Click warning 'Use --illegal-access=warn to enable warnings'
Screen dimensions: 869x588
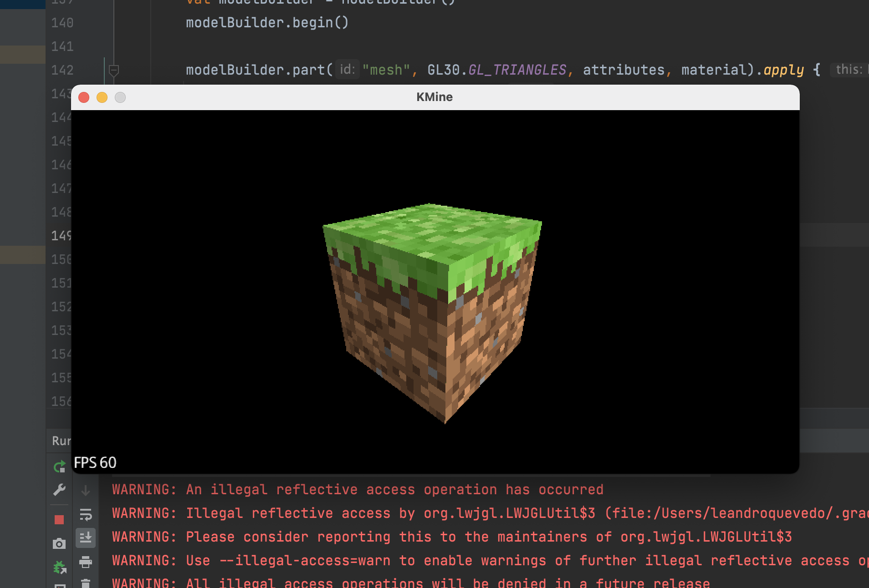click(x=490, y=561)
